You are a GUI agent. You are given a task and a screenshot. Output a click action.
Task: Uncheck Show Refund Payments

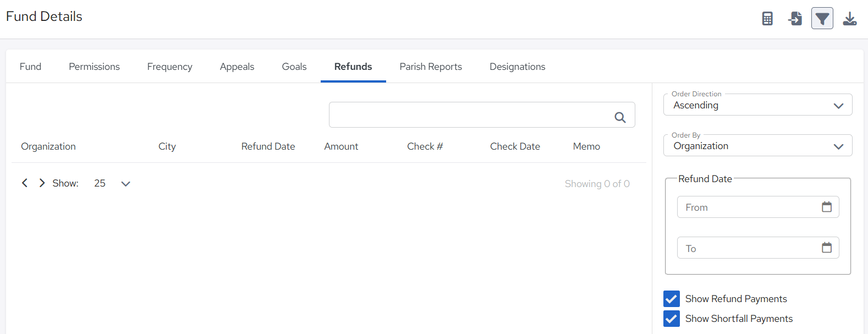[672, 299]
